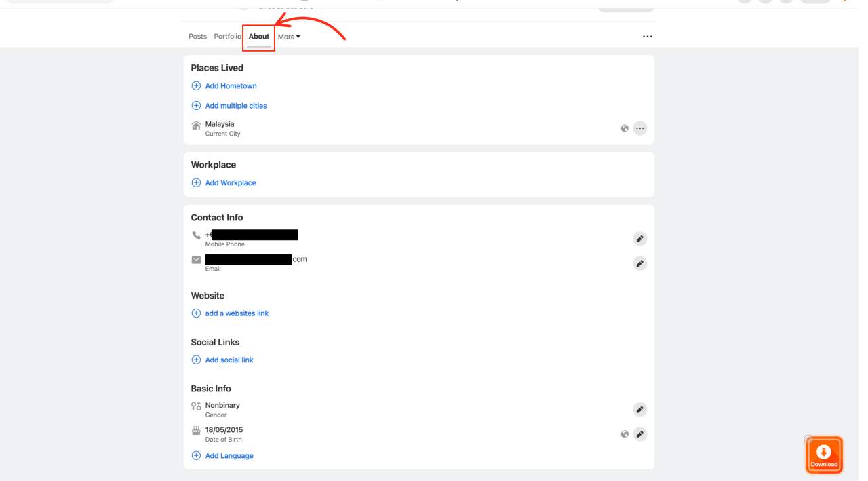Select the About tab
868x481 pixels.
[259, 37]
